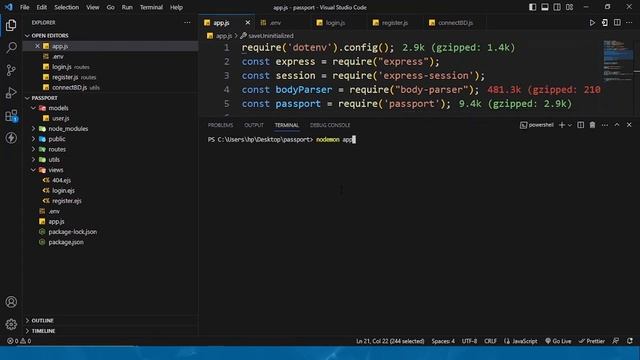Open the Source Control view icon

pyautogui.click(x=11, y=70)
